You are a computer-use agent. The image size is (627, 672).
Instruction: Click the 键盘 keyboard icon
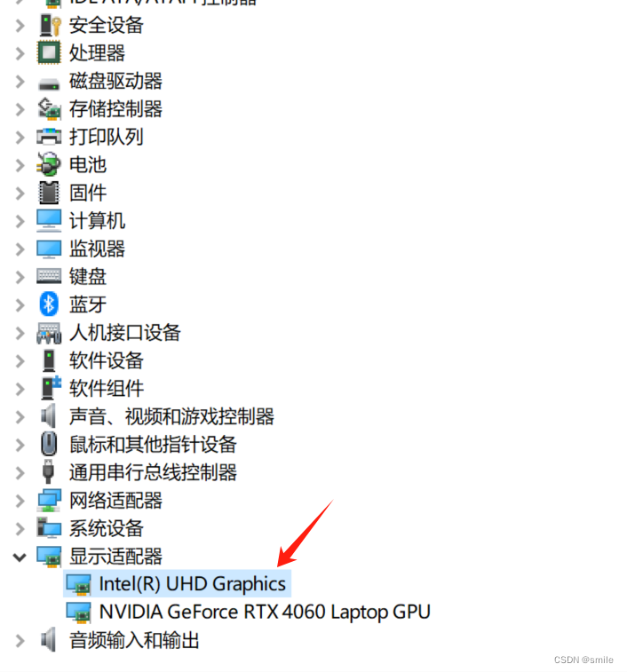(x=49, y=276)
